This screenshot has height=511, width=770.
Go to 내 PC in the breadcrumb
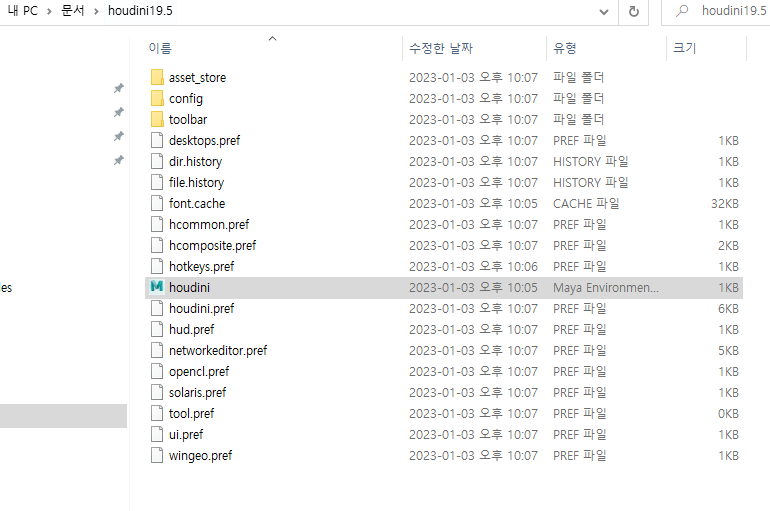23,11
